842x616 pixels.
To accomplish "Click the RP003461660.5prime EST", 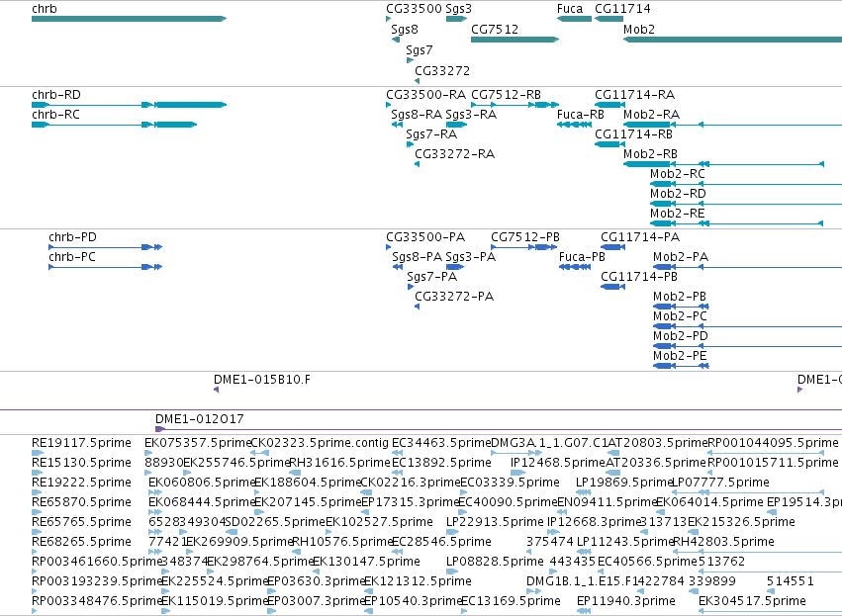I will pyautogui.click(x=35, y=572).
